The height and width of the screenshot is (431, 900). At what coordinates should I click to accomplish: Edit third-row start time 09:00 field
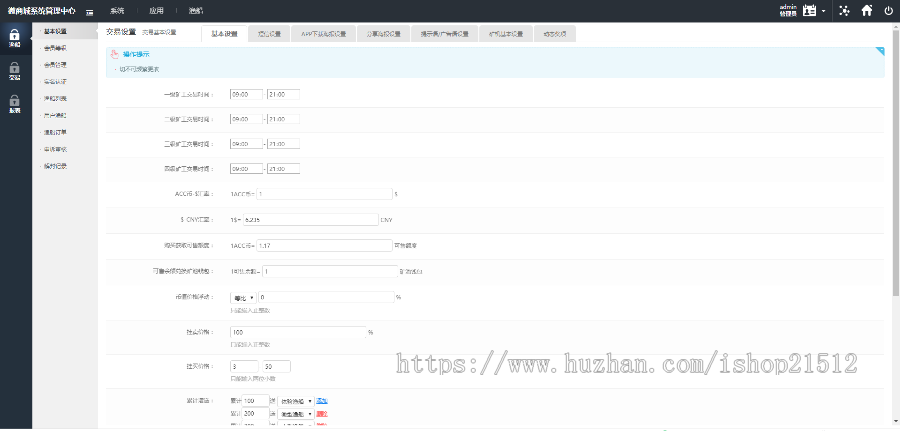point(246,143)
